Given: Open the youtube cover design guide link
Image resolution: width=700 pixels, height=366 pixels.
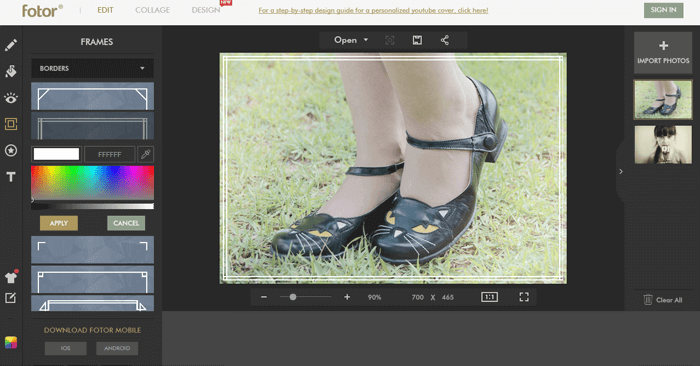Looking at the screenshot, I should (373, 10).
